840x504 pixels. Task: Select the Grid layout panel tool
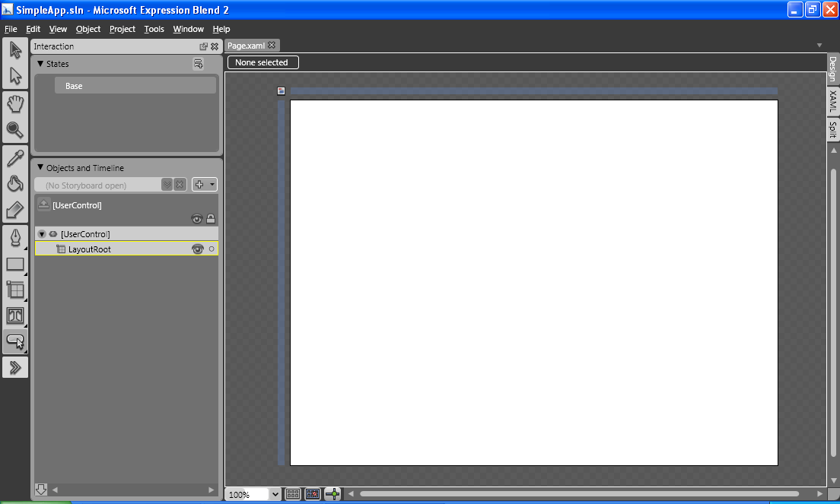coord(15,290)
